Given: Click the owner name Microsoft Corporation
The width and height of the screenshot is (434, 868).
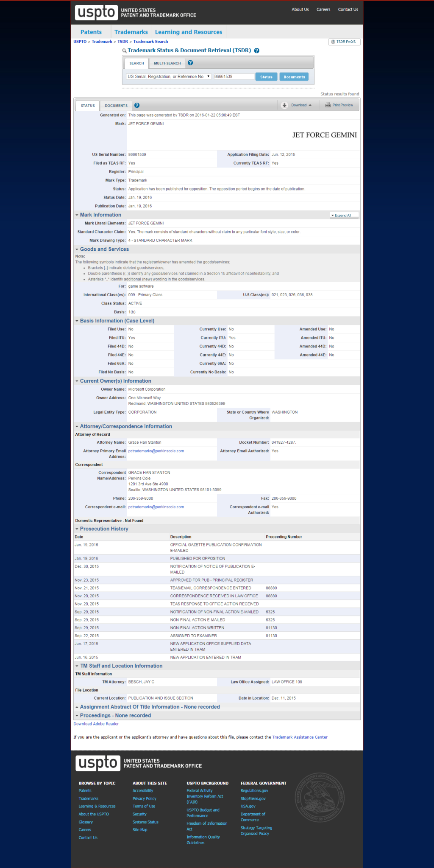Looking at the screenshot, I should 147,389.
